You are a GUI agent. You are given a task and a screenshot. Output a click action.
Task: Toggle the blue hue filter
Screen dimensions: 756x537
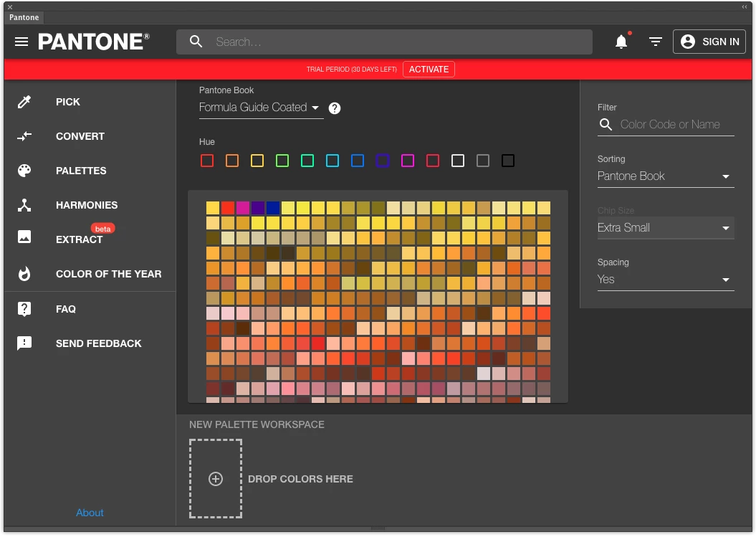pyautogui.click(x=358, y=161)
